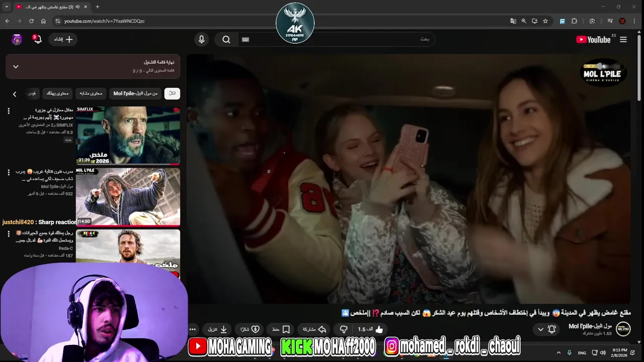Click the search magnifier button
This screenshot has width=644, height=362.
[226, 40]
